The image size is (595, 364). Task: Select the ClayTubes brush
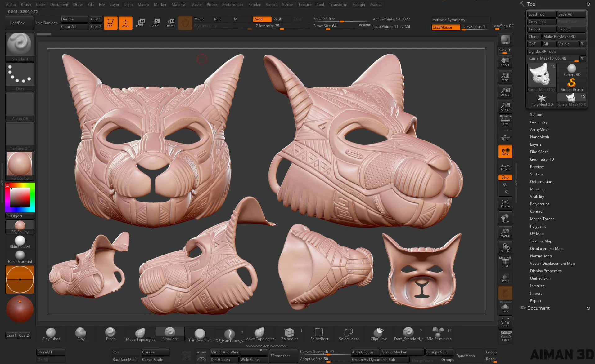click(x=51, y=335)
